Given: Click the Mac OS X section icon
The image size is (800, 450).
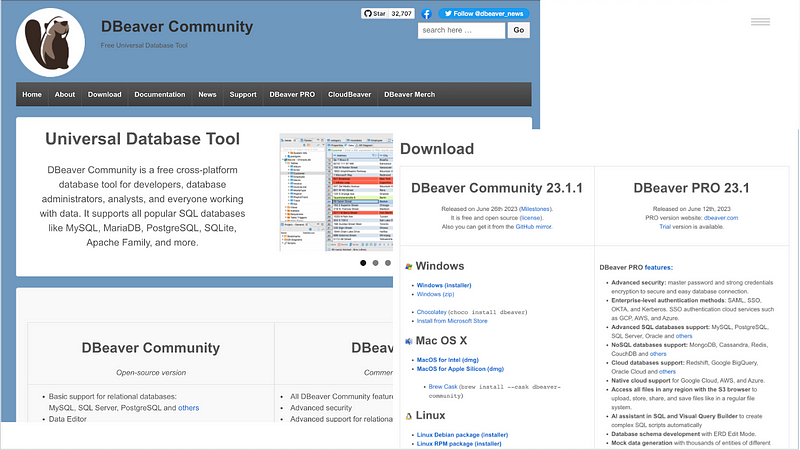Looking at the screenshot, I should [x=409, y=341].
